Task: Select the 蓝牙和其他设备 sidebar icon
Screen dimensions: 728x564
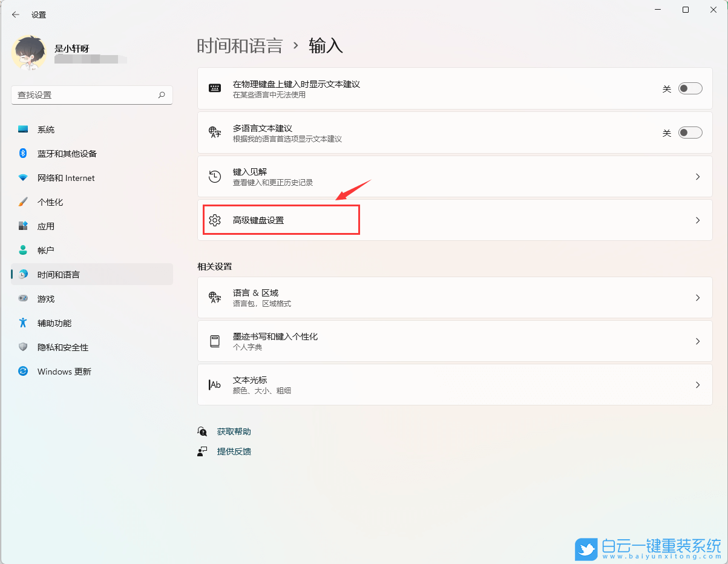Action: coord(23,153)
